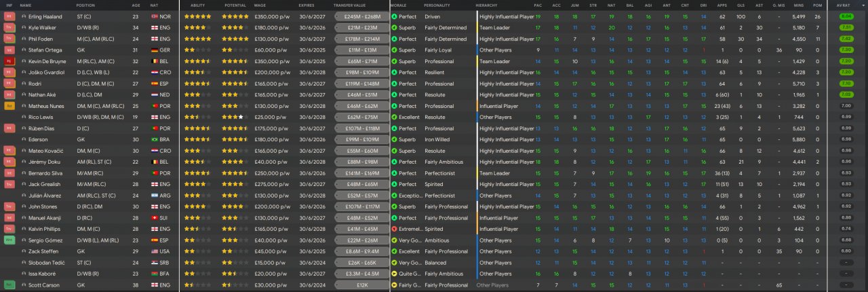
Task: Click player info icon beside Stefan Ortega
Action: coord(24,50)
